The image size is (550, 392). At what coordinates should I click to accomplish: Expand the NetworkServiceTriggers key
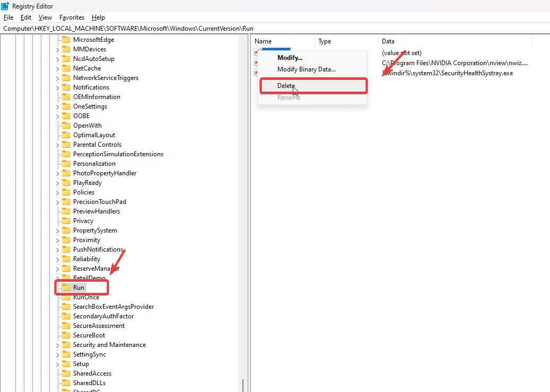tap(57, 78)
